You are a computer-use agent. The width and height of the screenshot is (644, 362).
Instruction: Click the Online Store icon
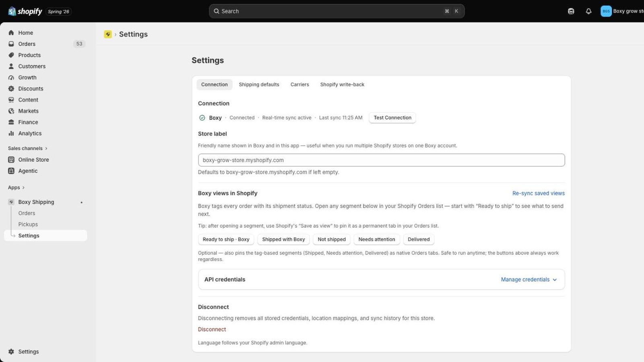pyautogui.click(x=11, y=160)
